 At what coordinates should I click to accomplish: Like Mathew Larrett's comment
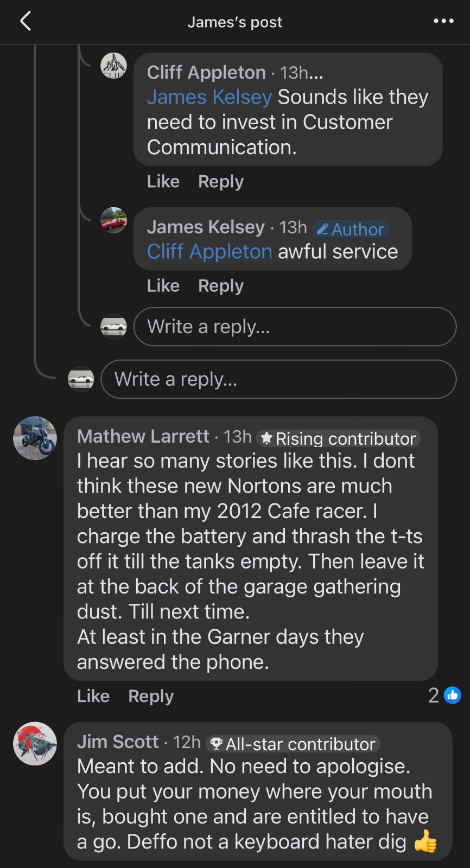(x=93, y=696)
